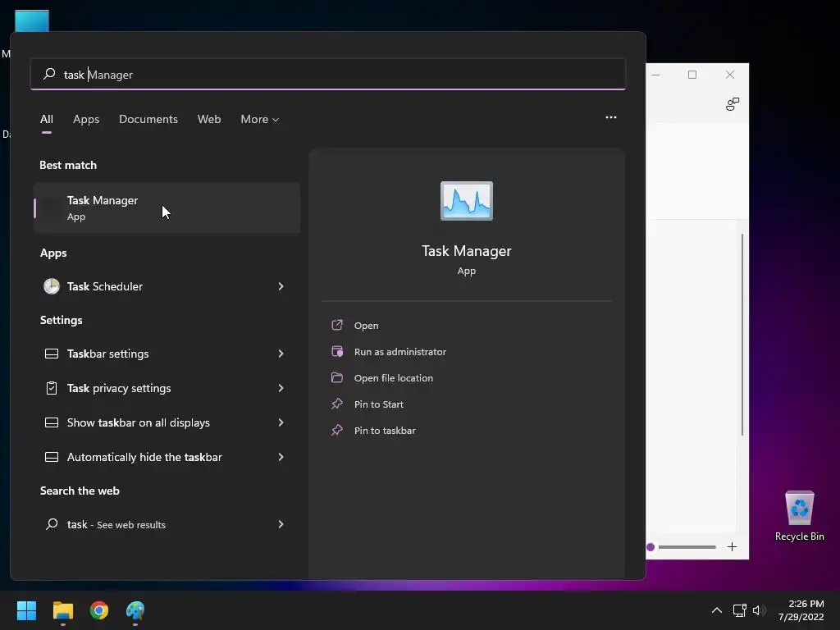Switch to the All search tab
This screenshot has height=630, width=840.
[47, 119]
